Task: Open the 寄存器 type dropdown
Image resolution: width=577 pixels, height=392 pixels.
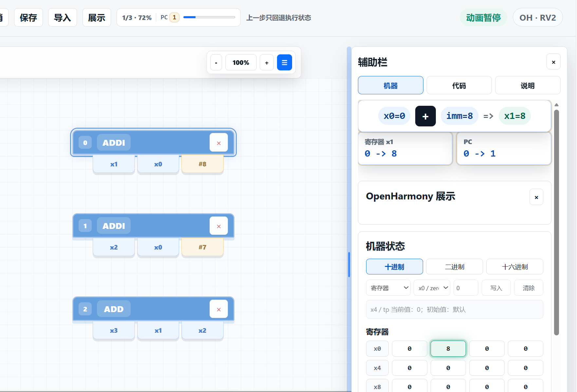Action: coord(388,288)
